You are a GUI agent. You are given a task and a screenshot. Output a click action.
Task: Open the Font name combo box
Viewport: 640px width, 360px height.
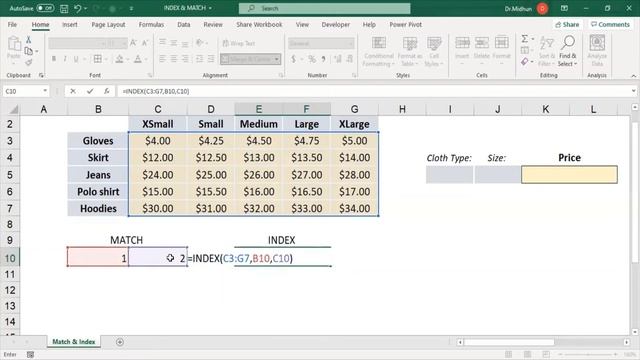[77, 43]
